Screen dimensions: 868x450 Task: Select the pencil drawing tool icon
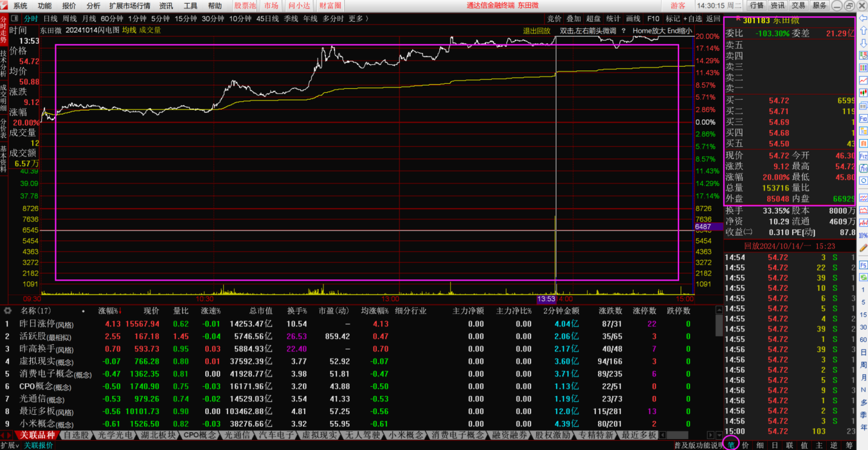tap(864, 247)
